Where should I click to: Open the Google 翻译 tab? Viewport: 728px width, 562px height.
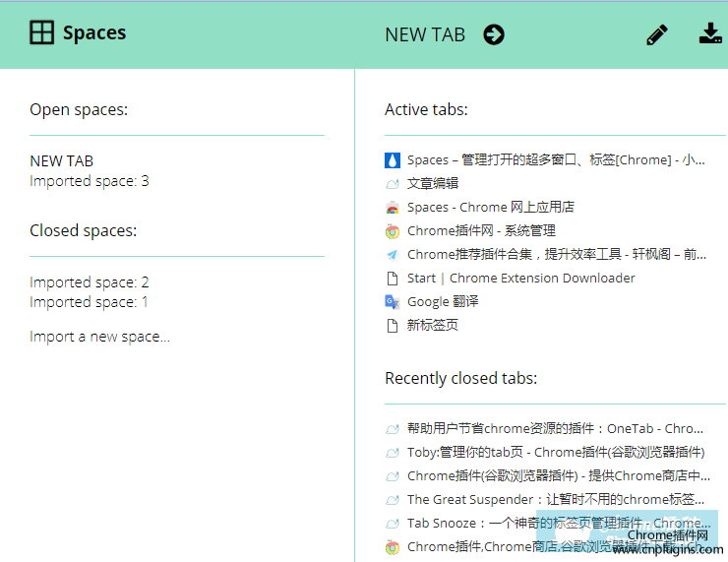443,302
